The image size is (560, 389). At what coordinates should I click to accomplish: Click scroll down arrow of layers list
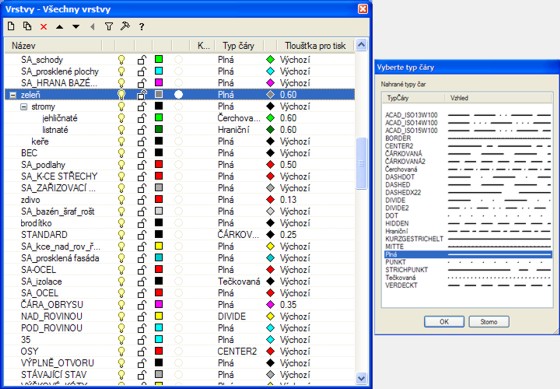tap(361, 378)
